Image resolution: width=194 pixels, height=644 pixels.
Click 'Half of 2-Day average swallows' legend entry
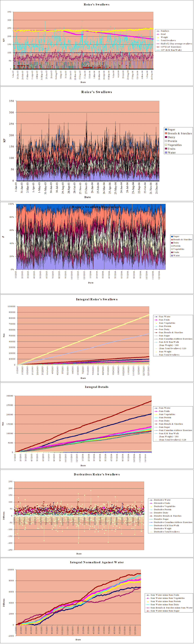tap(176, 44)
